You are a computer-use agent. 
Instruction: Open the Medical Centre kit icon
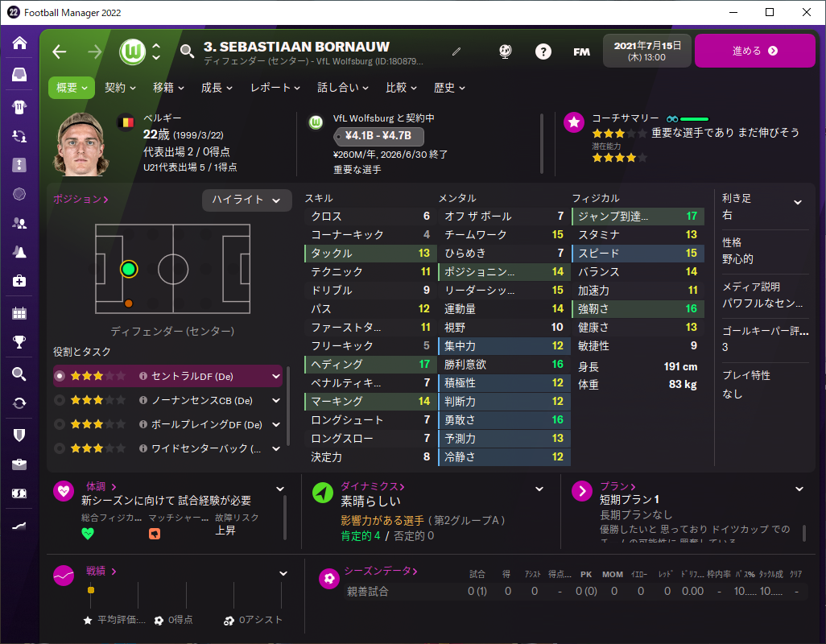pyautogui.click(x=19, y=281)
